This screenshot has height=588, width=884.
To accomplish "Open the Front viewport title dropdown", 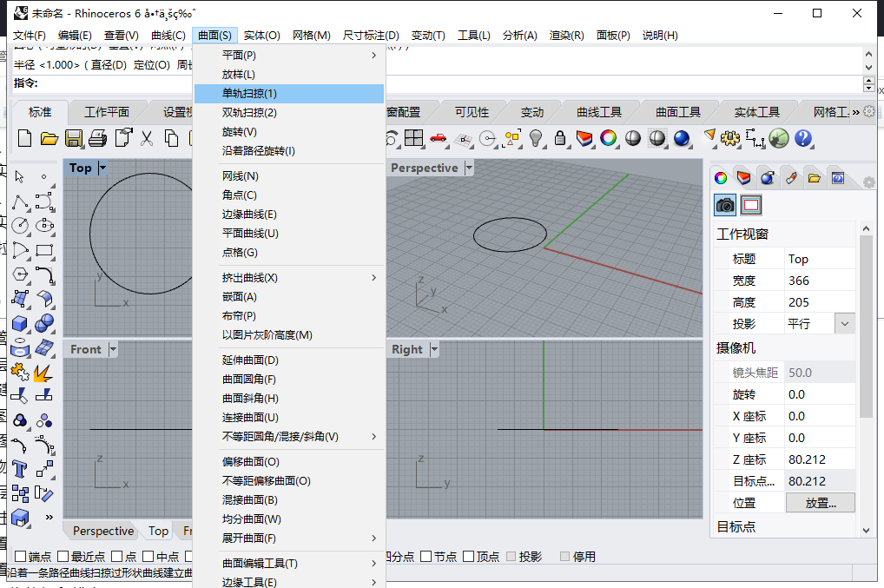I will (113, 349).
